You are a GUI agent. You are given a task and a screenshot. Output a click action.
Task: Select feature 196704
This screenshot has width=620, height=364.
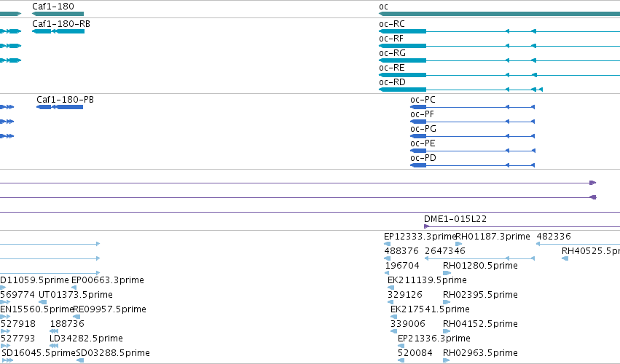[402, 266]
